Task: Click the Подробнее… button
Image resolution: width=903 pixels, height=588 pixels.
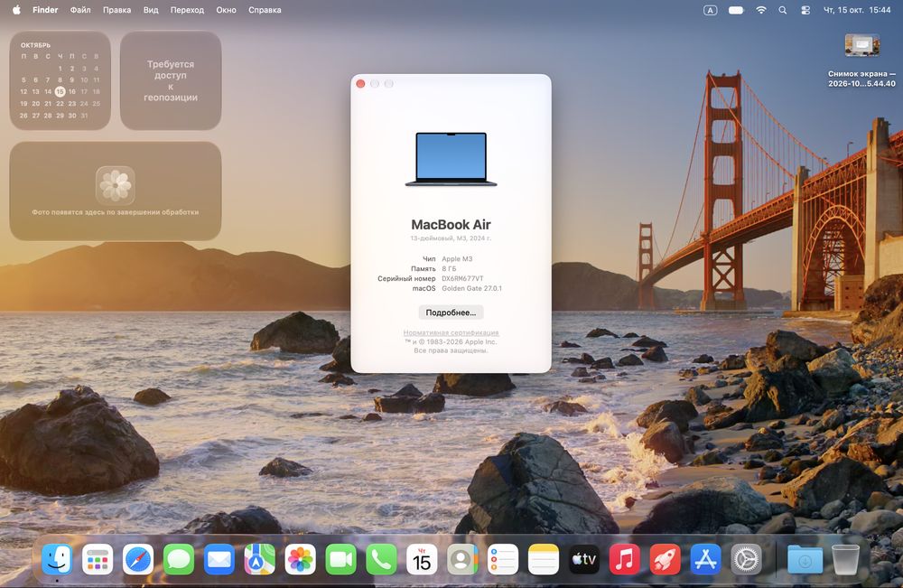Action: point(451,313)
